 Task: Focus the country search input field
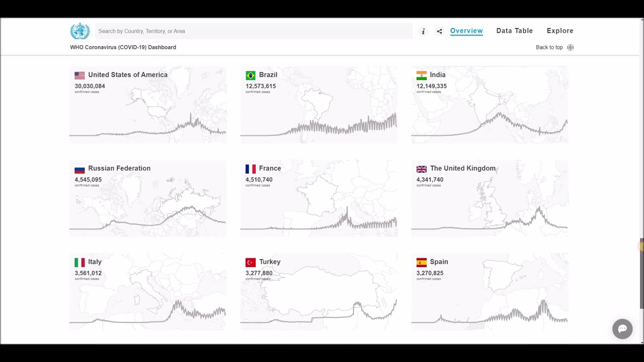(x=254, y=31)
